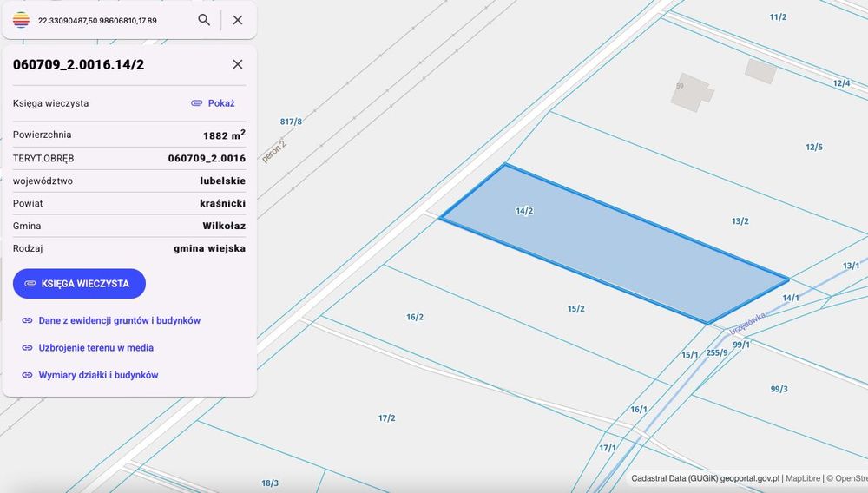Click the Powiat value kraśnicki
Screen dimensions: 868x493
click(x=222, y=203)
